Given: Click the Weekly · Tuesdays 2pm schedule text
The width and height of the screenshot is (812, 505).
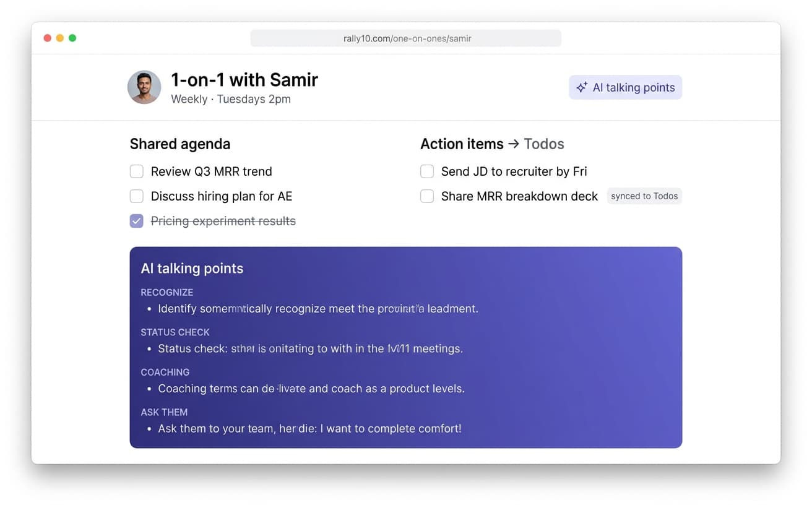Looking at the screenshot, I should click(231, 99).
